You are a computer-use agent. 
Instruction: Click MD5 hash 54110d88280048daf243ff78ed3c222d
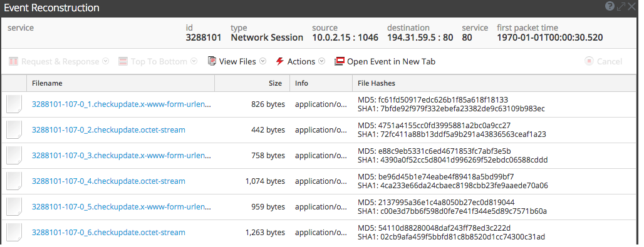pos(434,228)
